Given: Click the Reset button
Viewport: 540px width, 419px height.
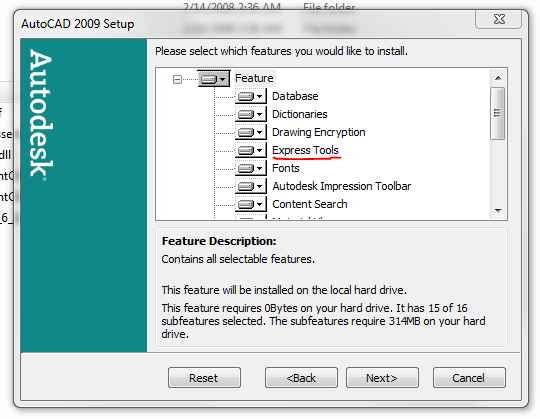Looking at the screenshot, I should pos(204,378).
